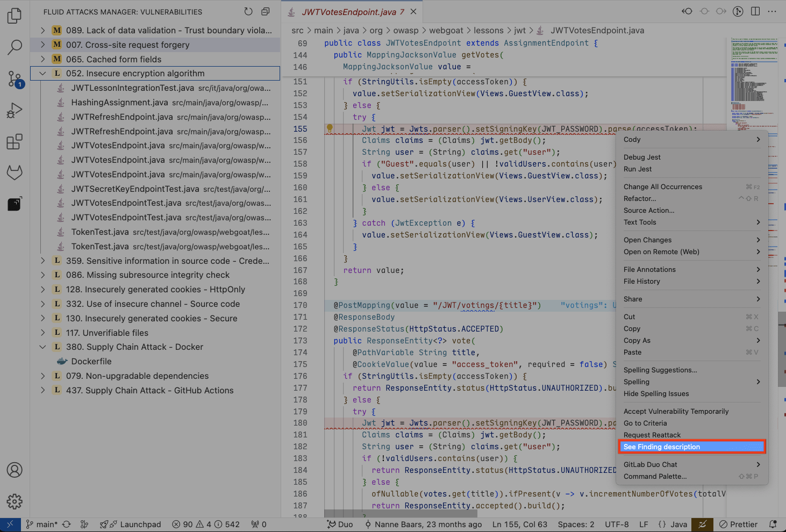
Task: Click the UTF-8 encoding indicator
Action: [617, 524]
